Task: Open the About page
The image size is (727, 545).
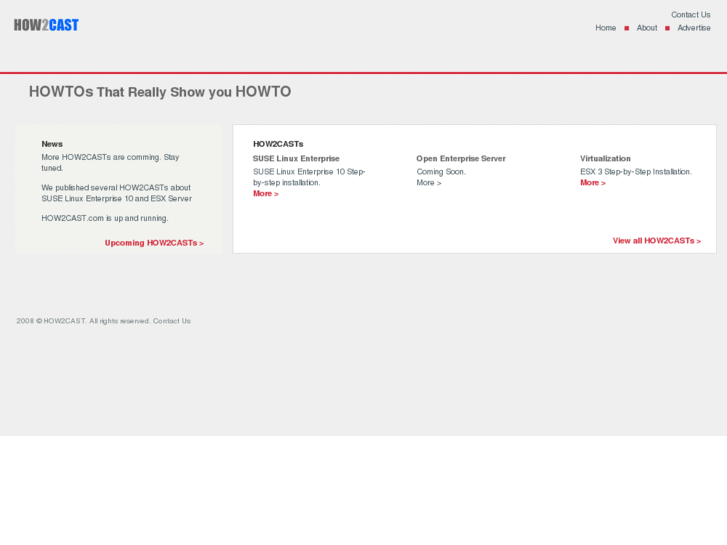Action: (647, 28)
